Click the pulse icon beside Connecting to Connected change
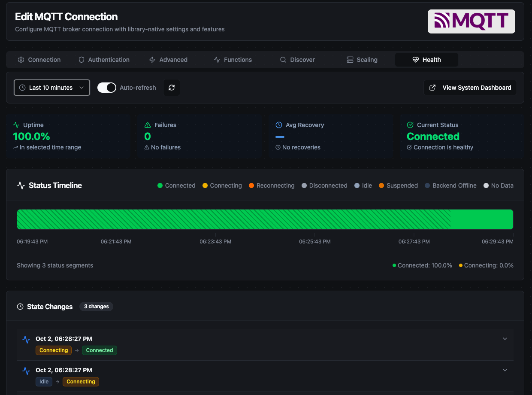 tap(26, 339)
